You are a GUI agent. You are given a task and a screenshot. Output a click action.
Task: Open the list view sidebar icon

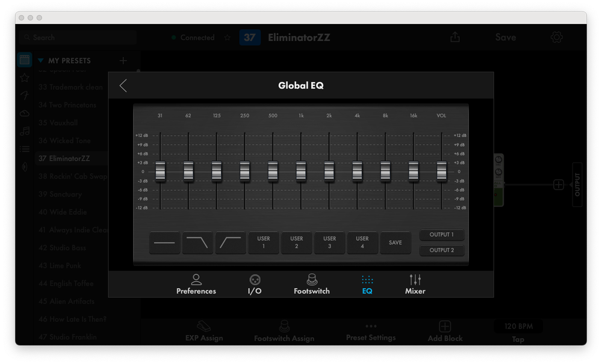point(24,149)
